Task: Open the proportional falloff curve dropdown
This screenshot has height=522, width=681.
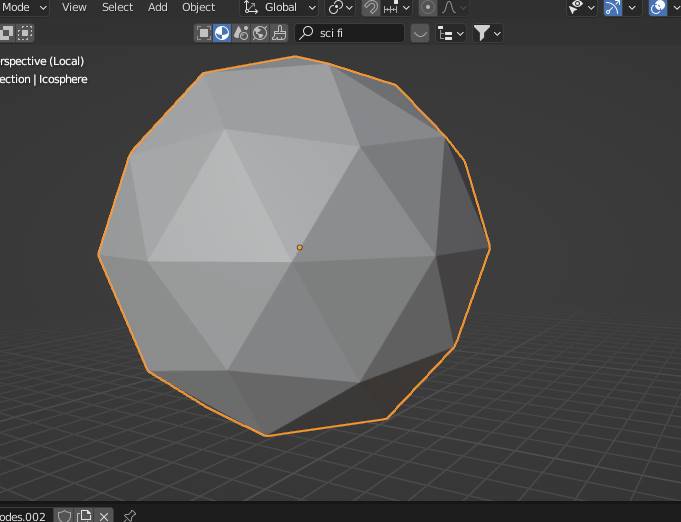Action: 453,7
